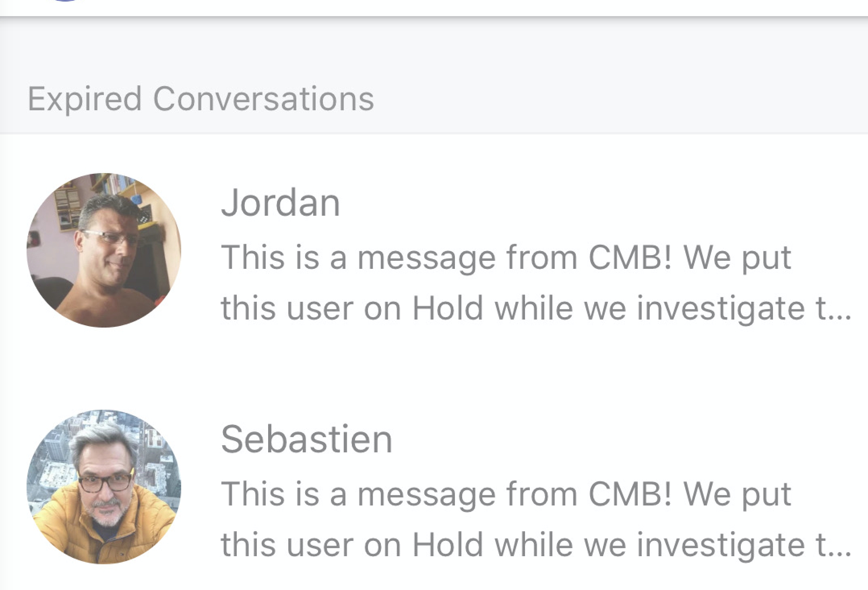Viewport: 868px width, 590px height.
Task: Click "this user on Hold" in Jordan's row
Action: (x=352, y=309)
